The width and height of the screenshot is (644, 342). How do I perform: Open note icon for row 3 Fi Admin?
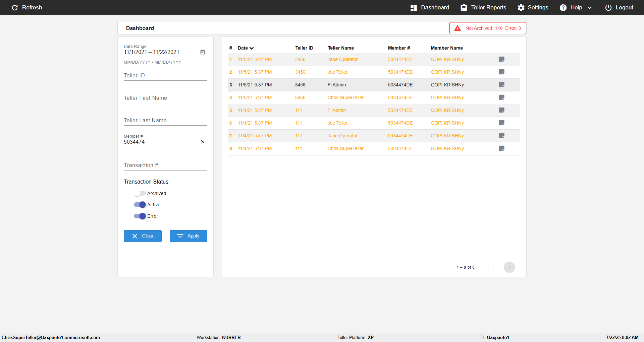pyautogui.click(x=502, y=85)
